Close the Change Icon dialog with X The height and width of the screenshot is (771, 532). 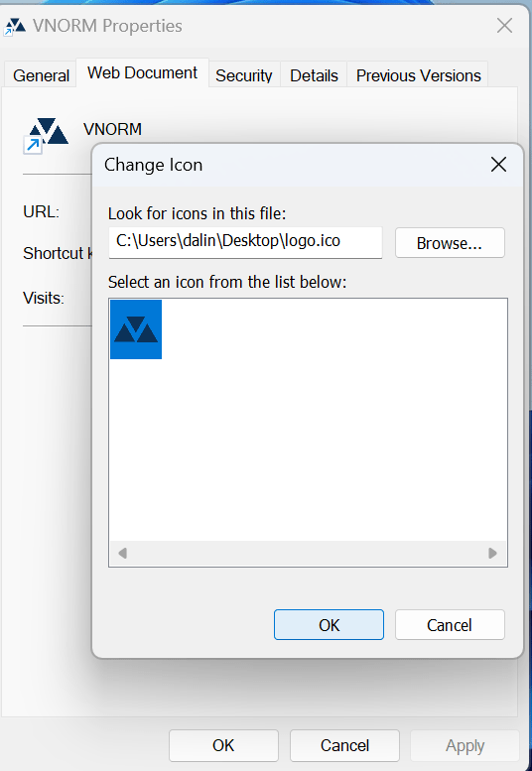point(498,165)
